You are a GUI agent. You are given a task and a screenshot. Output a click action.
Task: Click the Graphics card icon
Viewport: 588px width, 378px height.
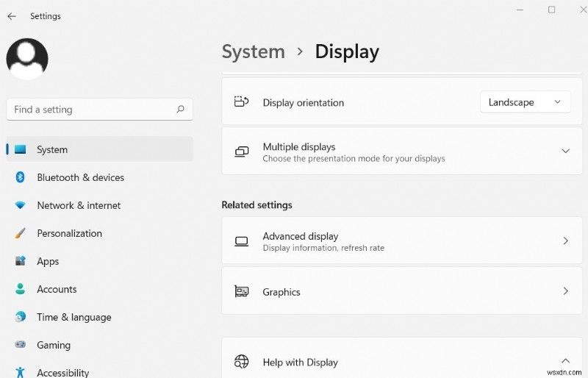(x=241, y=292)
